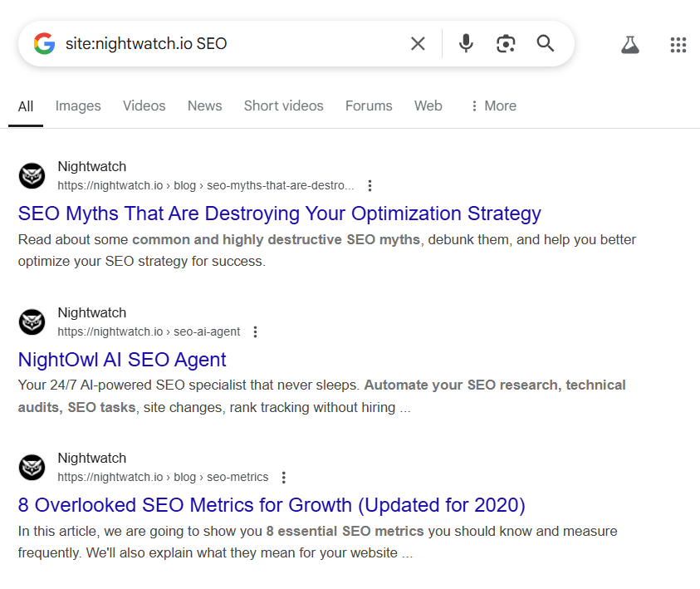Click the search magnifier icon
Viewport: 700px width, 589px height.
coord(545,43)
